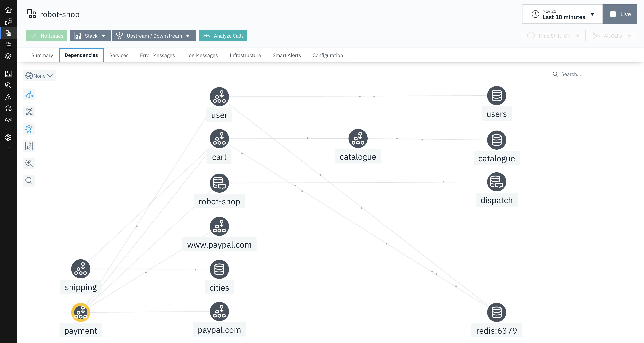Viewport: 644px width, 343px height.
Task: Open the Smart Alerts tab
Action: [287, 55]
